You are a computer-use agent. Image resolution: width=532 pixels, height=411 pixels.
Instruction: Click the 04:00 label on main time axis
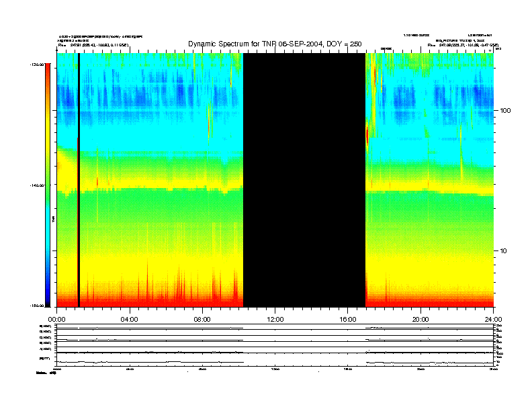click(x=130, y=320)
